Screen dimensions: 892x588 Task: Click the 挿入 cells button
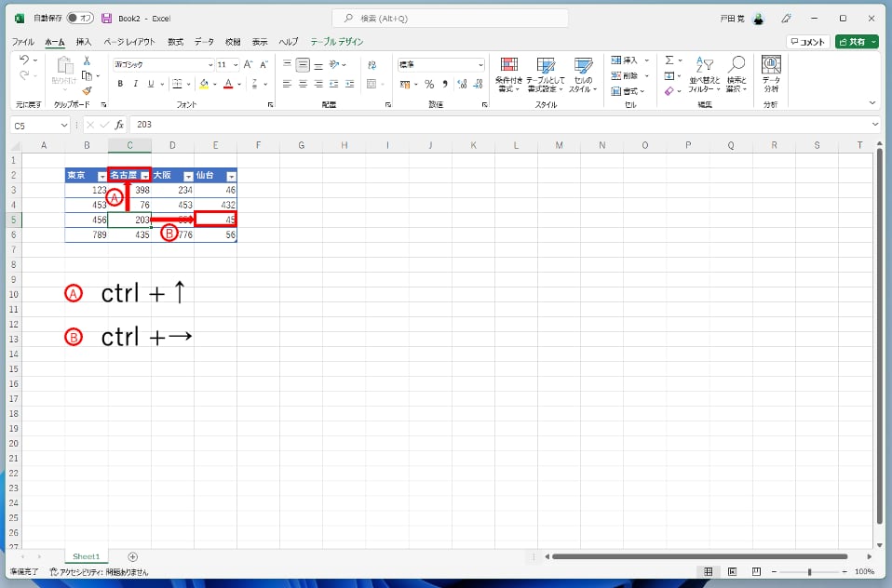click(629, 60)
